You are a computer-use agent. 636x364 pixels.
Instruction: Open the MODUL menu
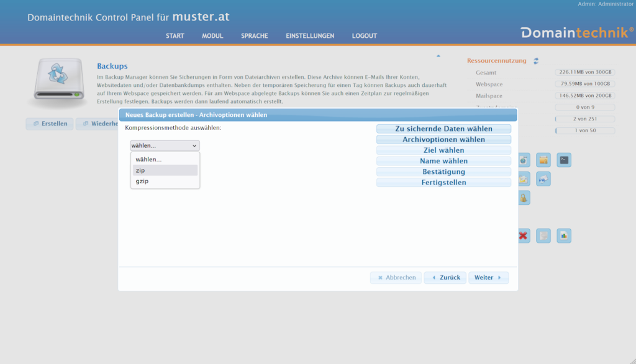(212, 36)
